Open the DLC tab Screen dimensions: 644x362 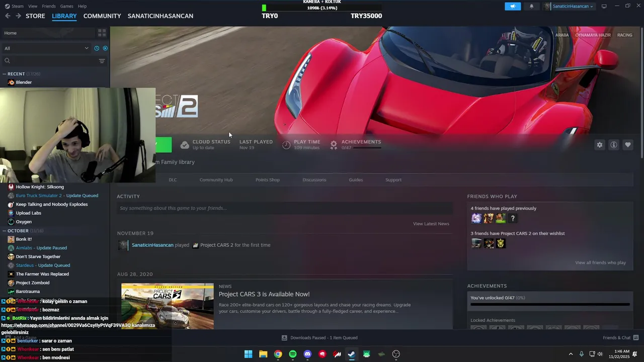tap(173, 180)
